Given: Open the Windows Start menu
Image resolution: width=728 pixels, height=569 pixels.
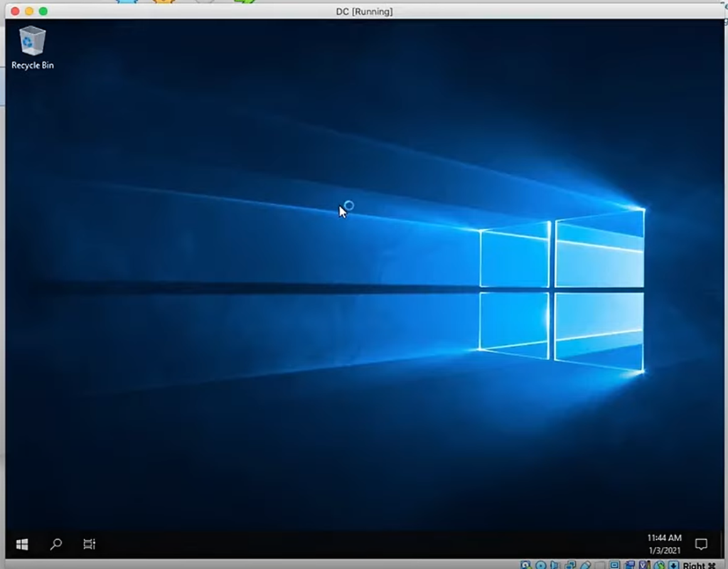Looking at the screenshot, I should tap(22, 544).
